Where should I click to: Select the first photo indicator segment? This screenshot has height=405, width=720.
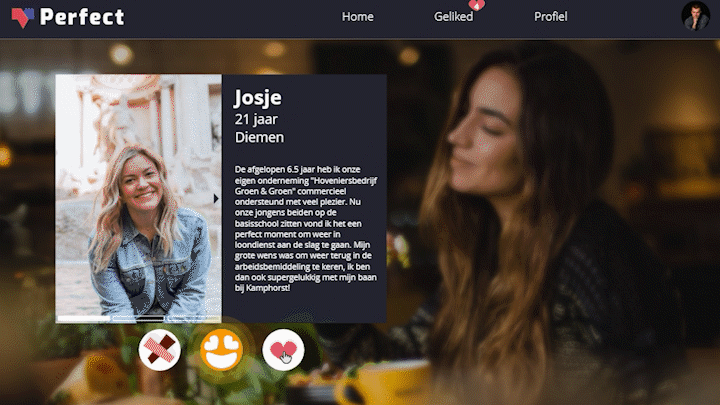(x=84, y=318)
